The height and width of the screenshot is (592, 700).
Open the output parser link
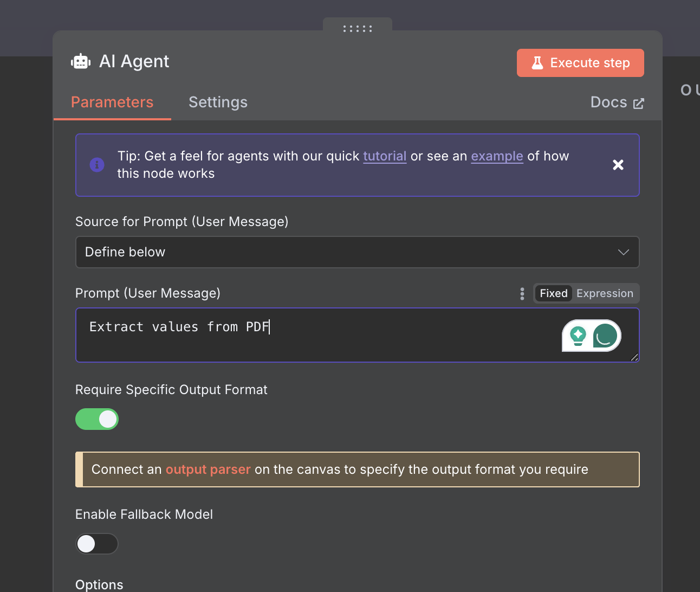[208, 469]
